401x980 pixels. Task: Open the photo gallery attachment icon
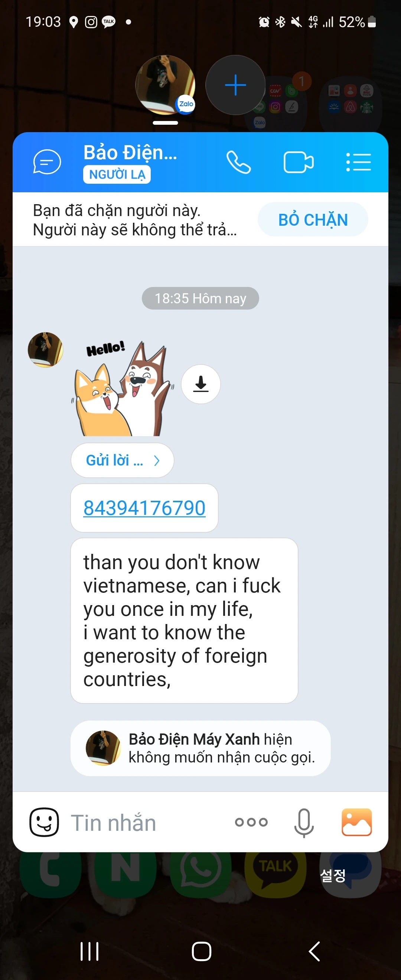tap(356, 822)
